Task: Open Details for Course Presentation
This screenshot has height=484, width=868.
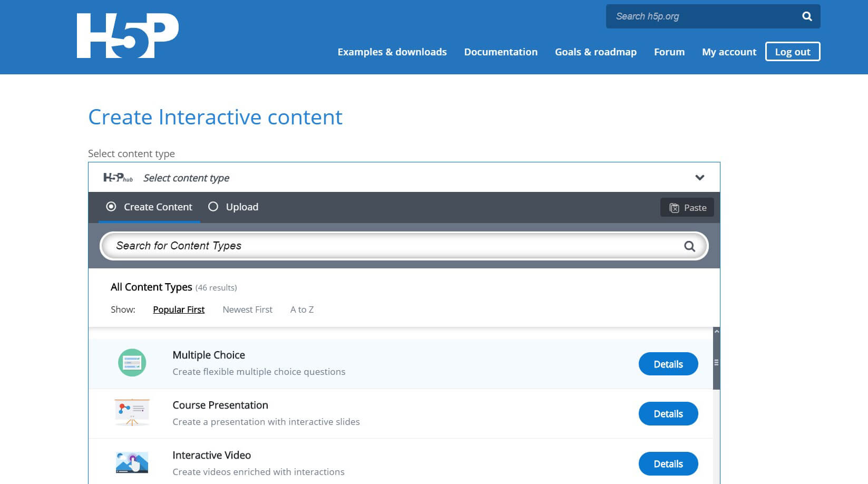Action: click(668, 414)
